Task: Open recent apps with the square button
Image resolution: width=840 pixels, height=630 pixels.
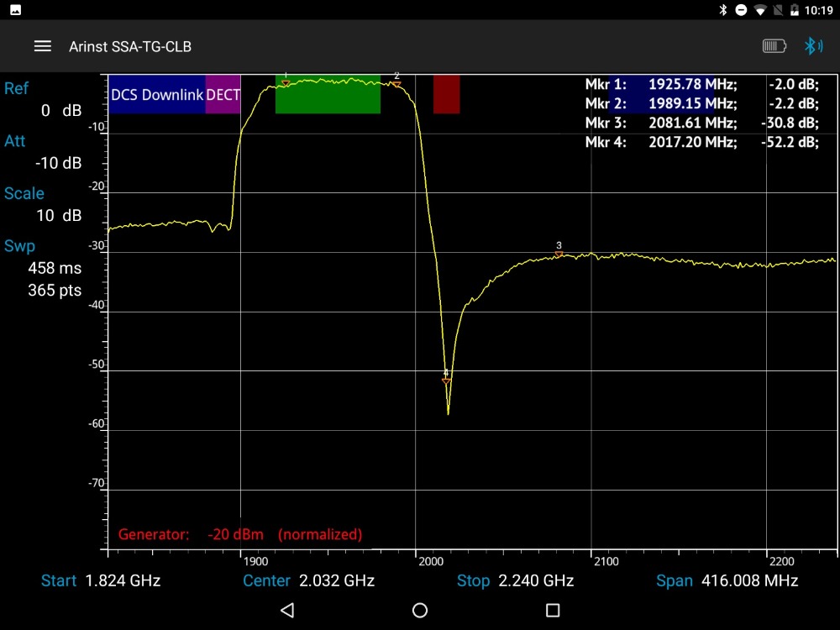Action: 553,610
